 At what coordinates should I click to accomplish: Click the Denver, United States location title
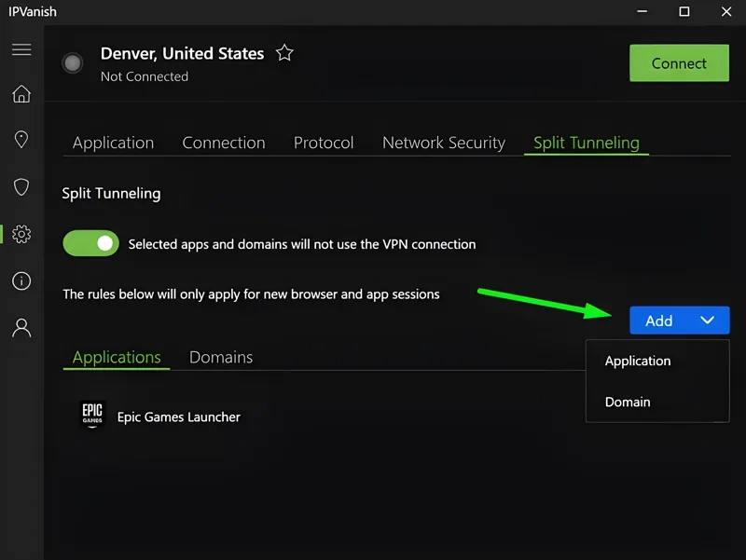coord(182,53)
